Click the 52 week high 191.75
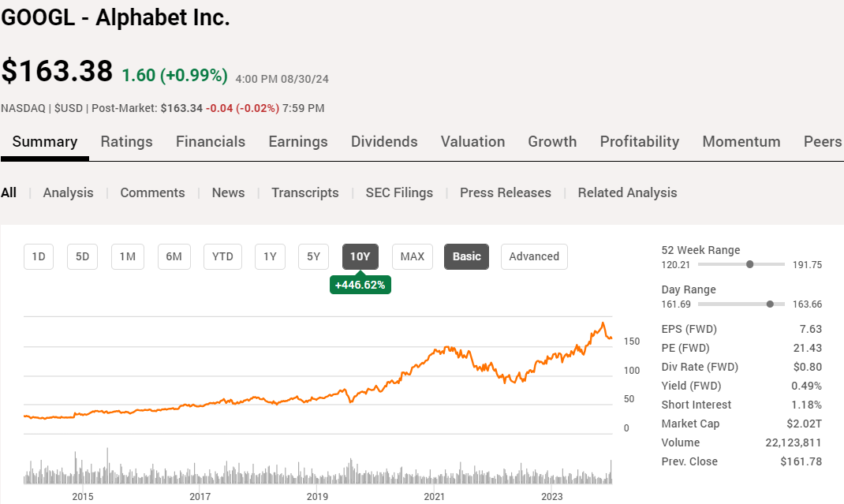The height and width of the screenshot is (504, 844). pyautogui.click(x=808, y=265)
